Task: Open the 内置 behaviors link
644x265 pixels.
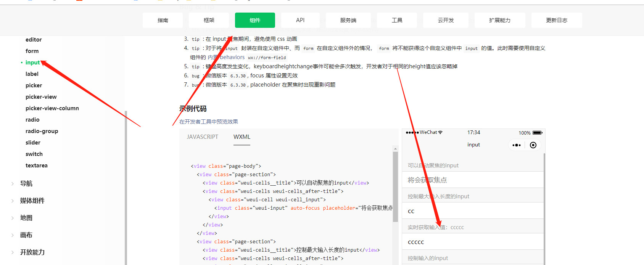Action: click(226, 57)
